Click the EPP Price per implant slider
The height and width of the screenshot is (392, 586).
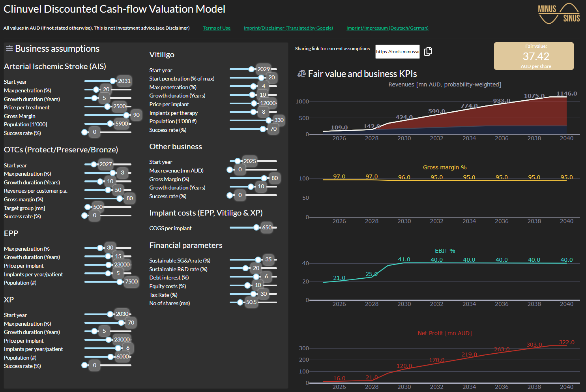tap(108, 265)
